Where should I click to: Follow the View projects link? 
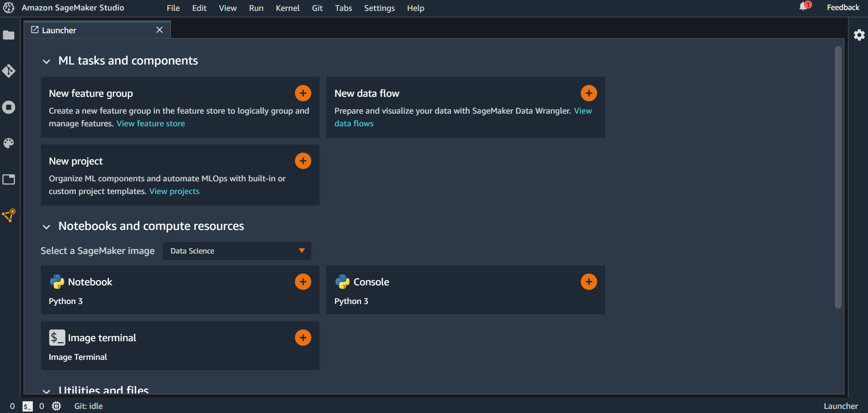(x=175, y=191)
